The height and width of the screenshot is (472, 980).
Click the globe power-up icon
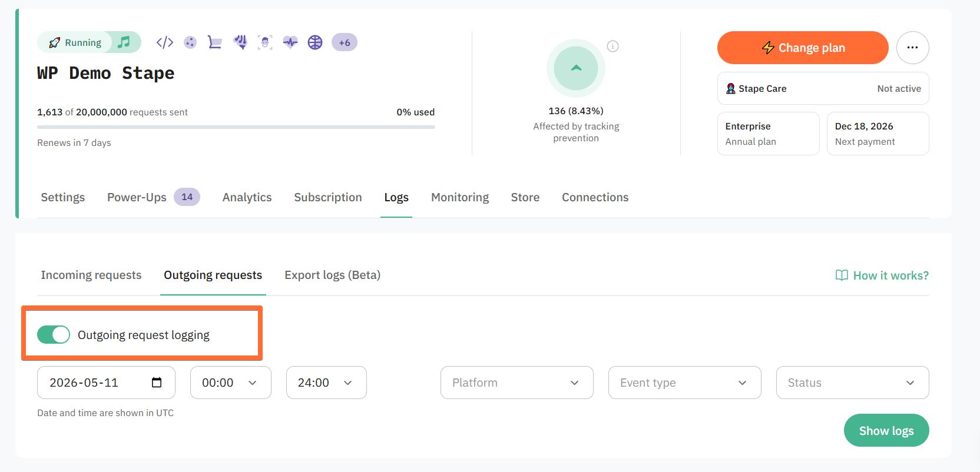click(x=315, y=42)
